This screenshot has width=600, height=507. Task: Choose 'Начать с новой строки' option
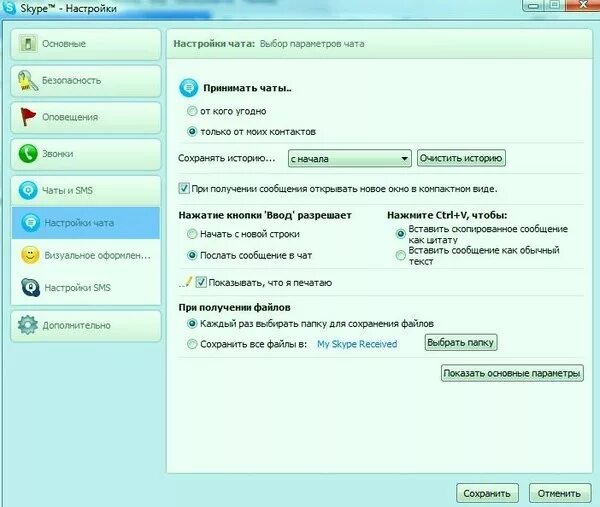[192, 234]
